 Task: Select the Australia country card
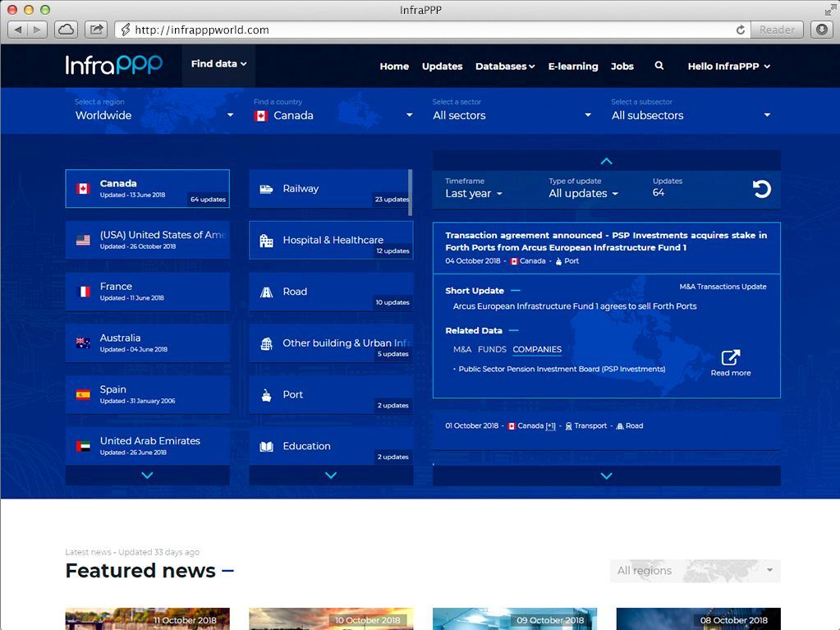point(147,343)
